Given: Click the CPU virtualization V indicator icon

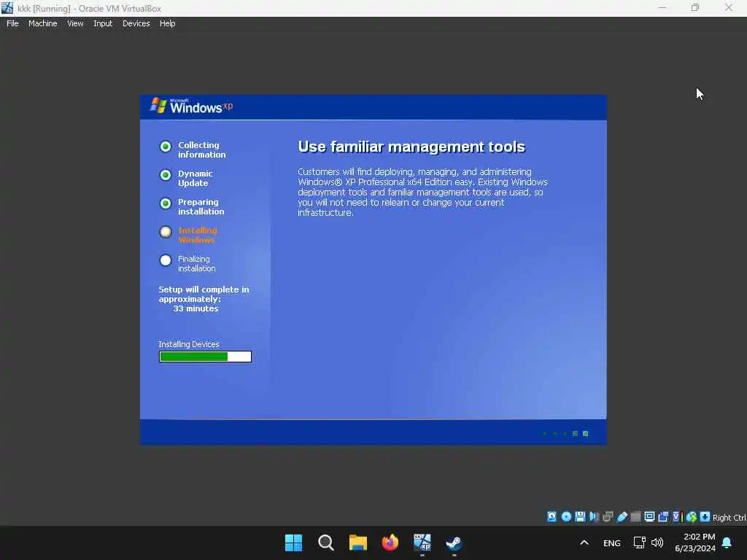Looking at the screenshot, I should tap(676, 517).
